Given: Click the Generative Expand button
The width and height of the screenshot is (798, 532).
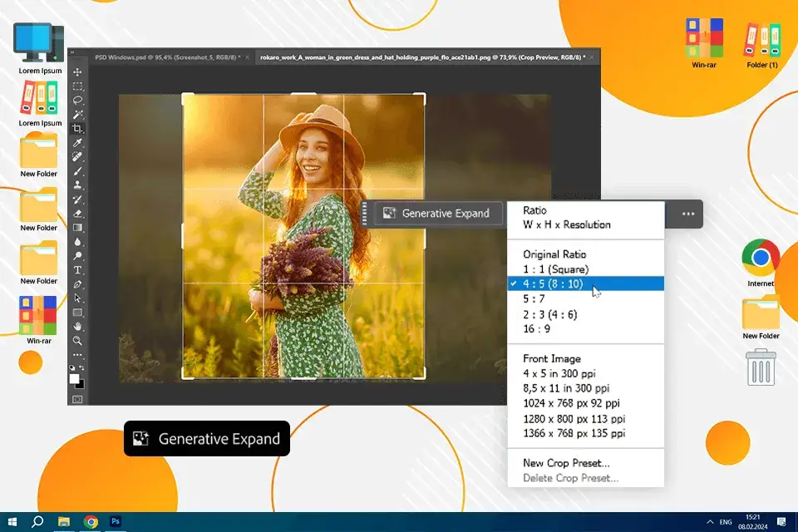Looking at the screenshot, I should tap(436, 214).
